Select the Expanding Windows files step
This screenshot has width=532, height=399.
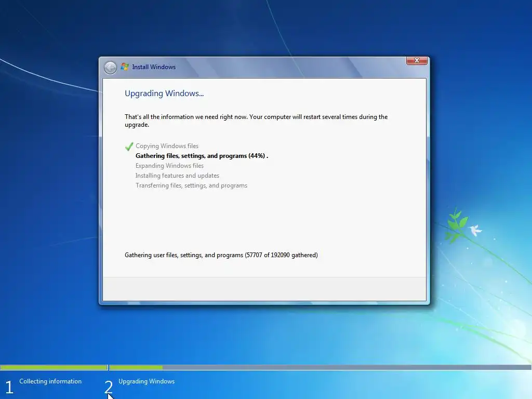tap(170, 166)
